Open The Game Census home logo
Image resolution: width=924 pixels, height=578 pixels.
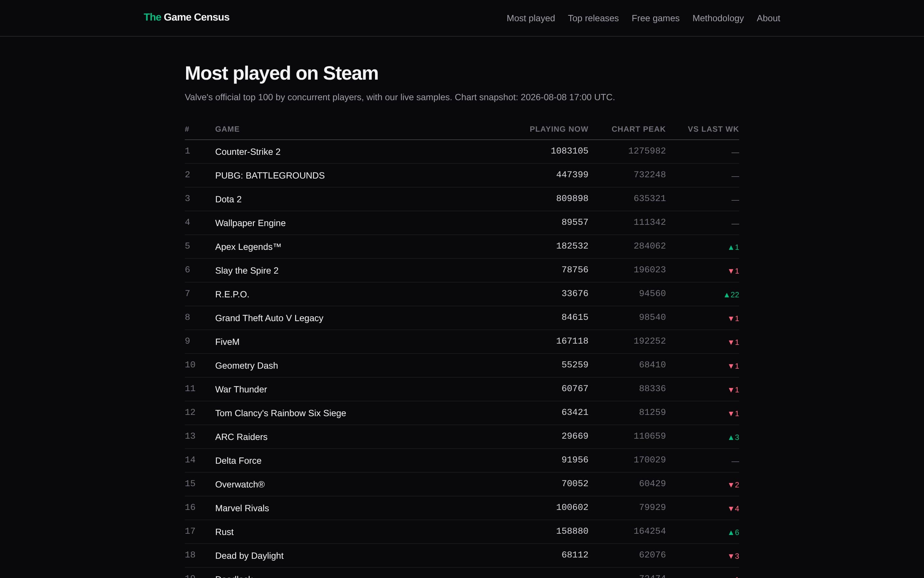(186, 17)
